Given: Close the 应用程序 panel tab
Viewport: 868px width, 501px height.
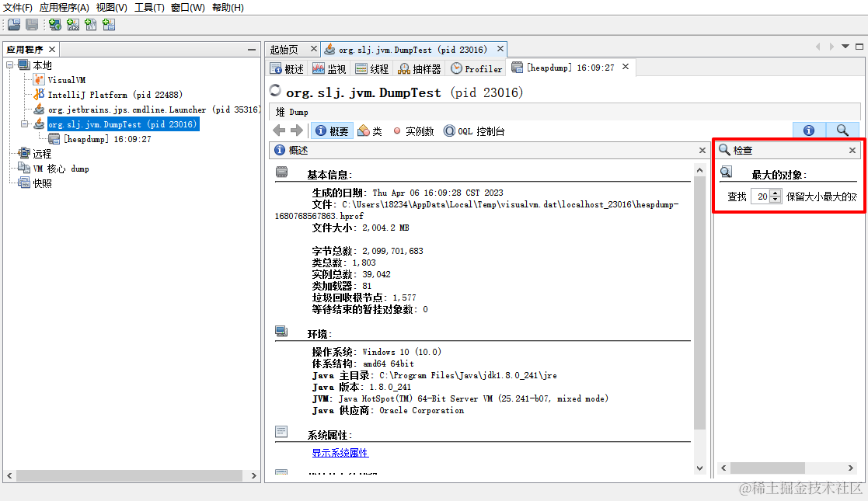Looking at the screenshot, I should coord(52,49).
